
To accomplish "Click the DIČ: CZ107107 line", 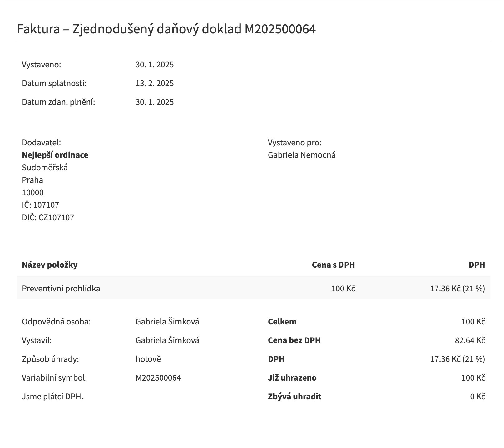I will point(48,217).
